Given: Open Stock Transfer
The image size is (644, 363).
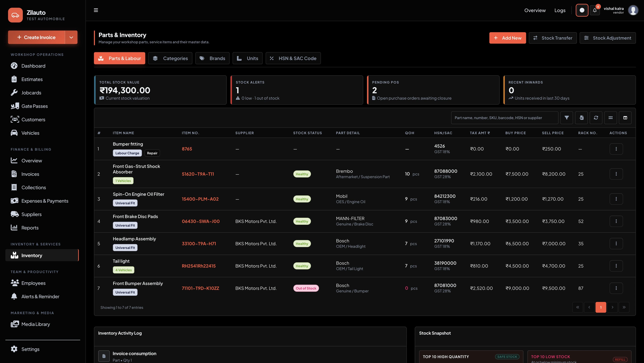Looking at the screenshot, I should 552,38.
